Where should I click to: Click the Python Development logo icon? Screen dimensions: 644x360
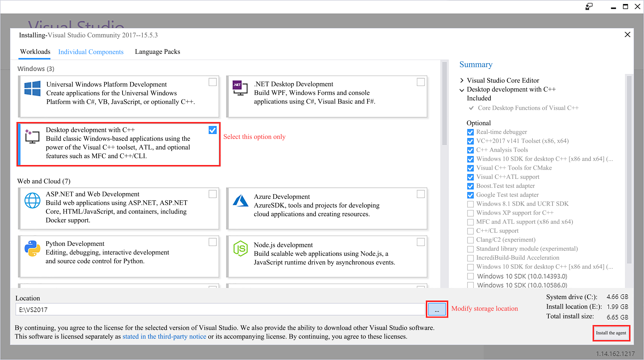coord(32,248)
